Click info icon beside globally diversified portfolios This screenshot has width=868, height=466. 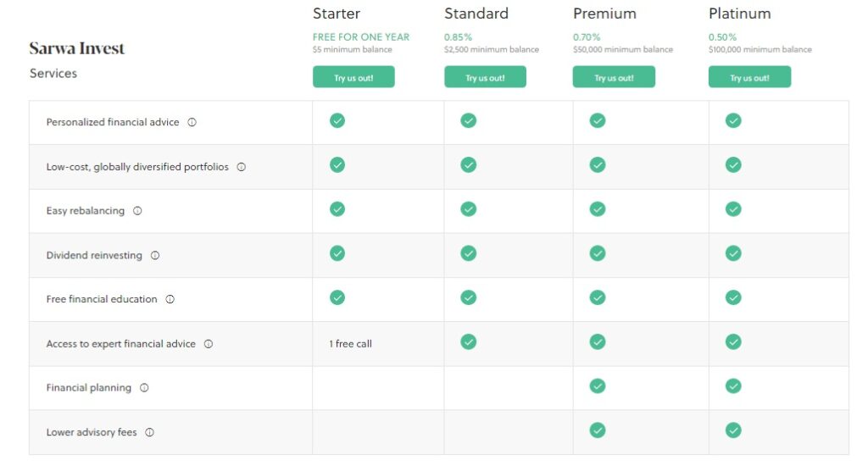coord(241,167)
